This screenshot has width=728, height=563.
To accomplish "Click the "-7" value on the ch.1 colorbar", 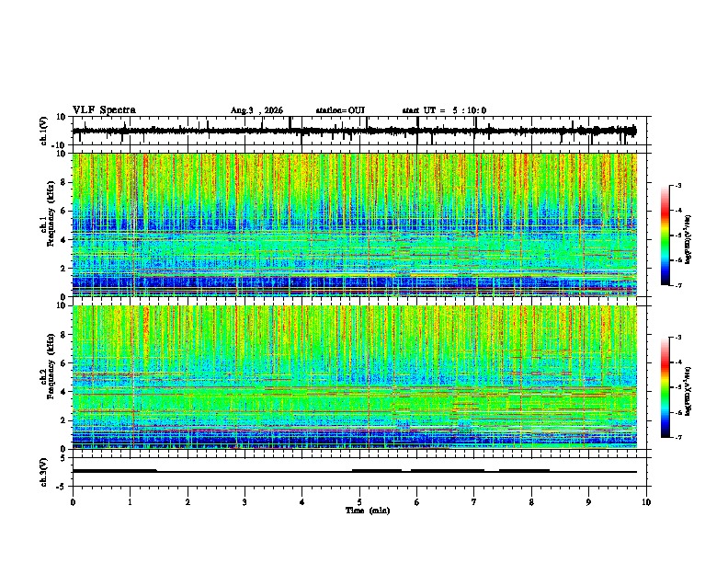I will [678, 285].
